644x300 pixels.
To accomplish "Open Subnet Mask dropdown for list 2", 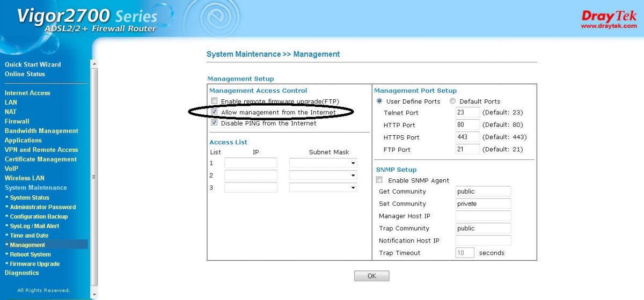I will [323, 175].
